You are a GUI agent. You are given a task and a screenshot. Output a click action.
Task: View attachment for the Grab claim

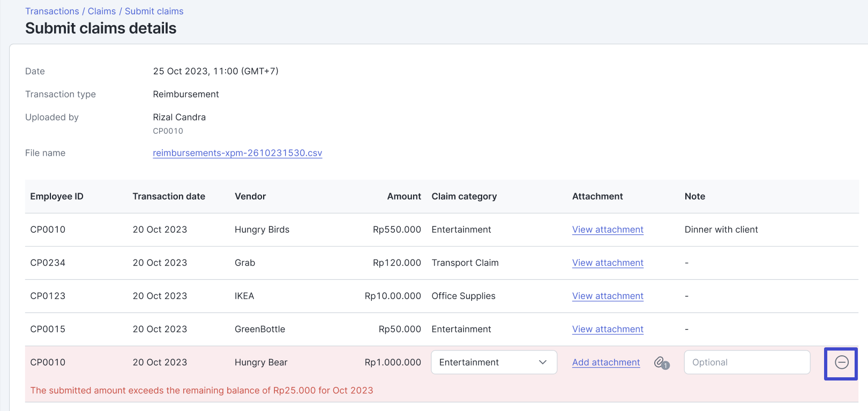point(608,263)
